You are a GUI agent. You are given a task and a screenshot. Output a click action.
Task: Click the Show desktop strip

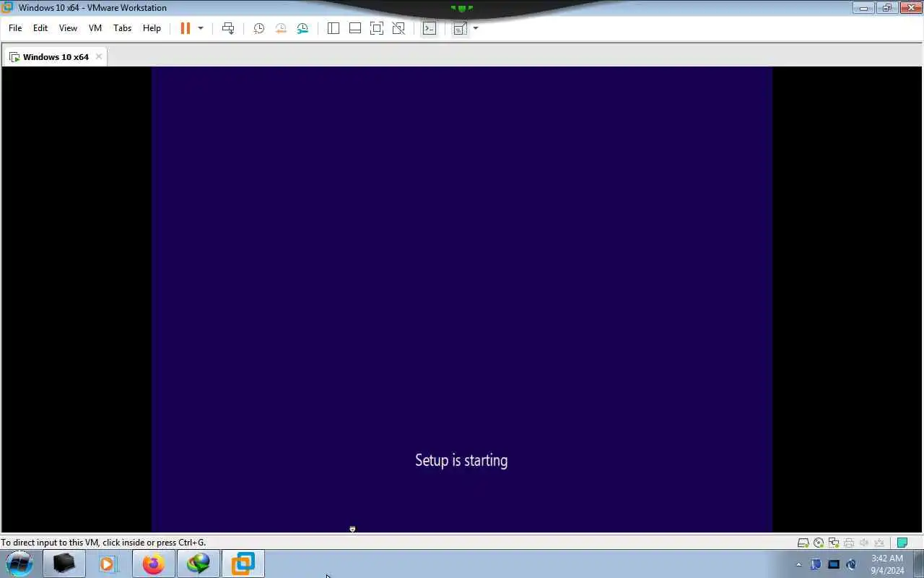(x=918, y=564)
